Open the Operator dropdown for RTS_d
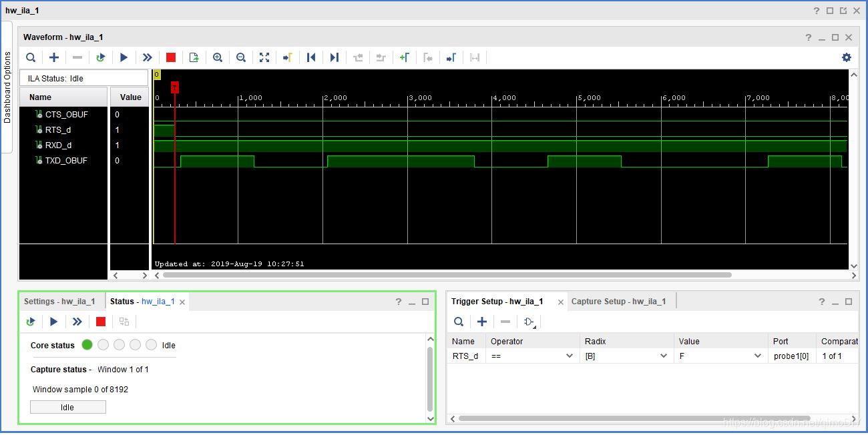This screenshot has height=435, width=868. pyautogui.click(x=533, y=356)
